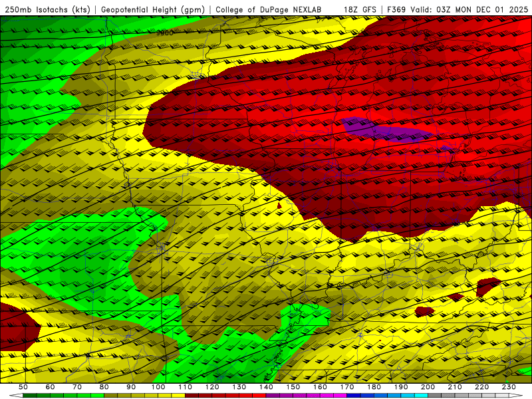Screen dimensions: 532x399
Task: Click the left arrow tip of color bar
Action: (x=15, y=396)
